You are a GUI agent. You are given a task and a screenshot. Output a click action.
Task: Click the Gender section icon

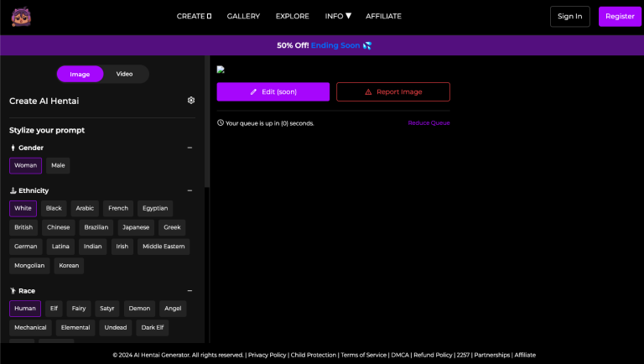pyautogui.click(x=13, y=148)
